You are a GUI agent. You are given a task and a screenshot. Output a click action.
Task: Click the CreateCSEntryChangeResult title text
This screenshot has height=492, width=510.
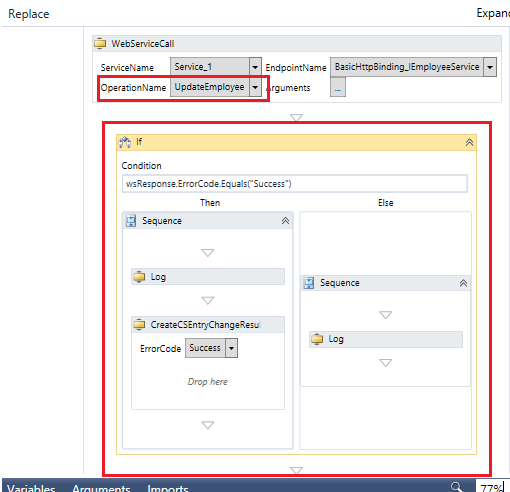tap(205, 325)
